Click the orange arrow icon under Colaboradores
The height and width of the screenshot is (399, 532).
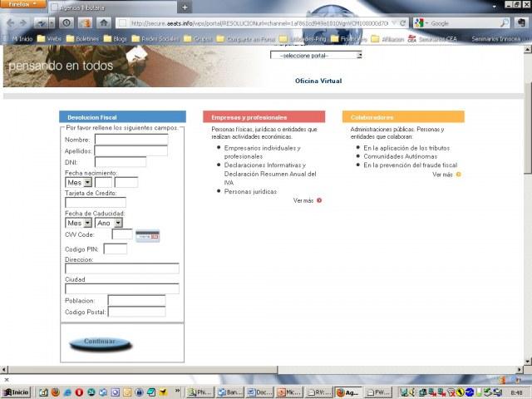[458, 175]
